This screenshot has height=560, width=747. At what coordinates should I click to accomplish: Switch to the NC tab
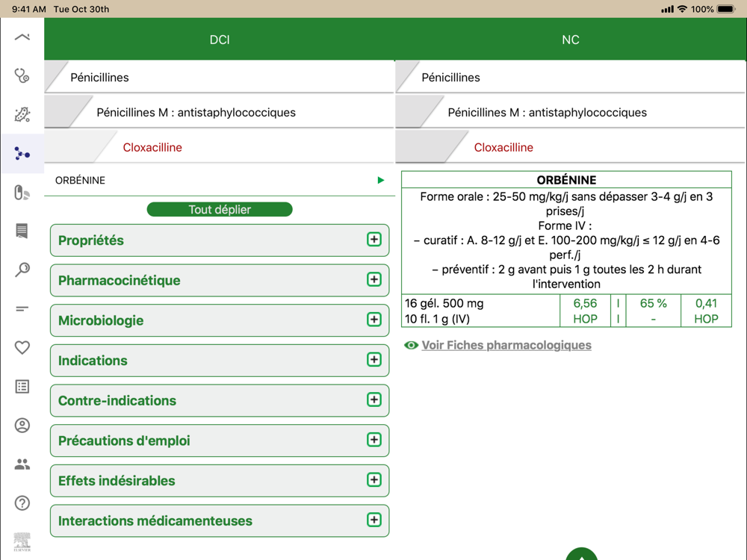[x=570, y=40]
